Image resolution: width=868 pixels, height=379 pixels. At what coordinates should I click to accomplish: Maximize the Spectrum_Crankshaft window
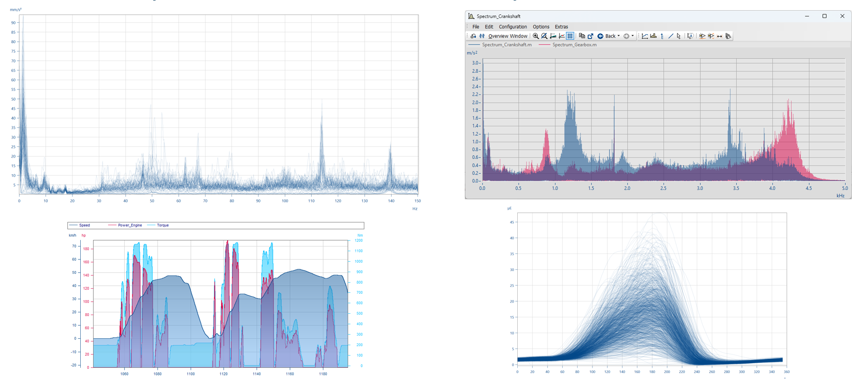(x=824, y=16)
